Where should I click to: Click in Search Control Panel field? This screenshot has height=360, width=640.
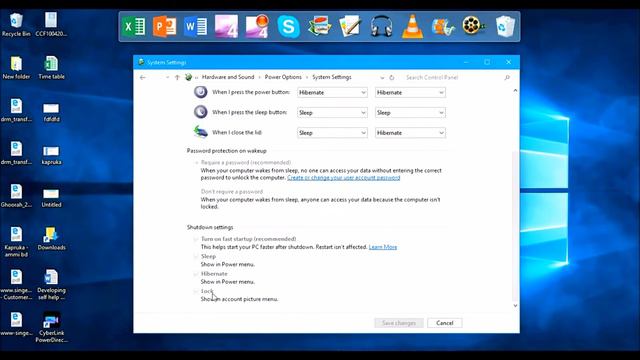[452, 77]
